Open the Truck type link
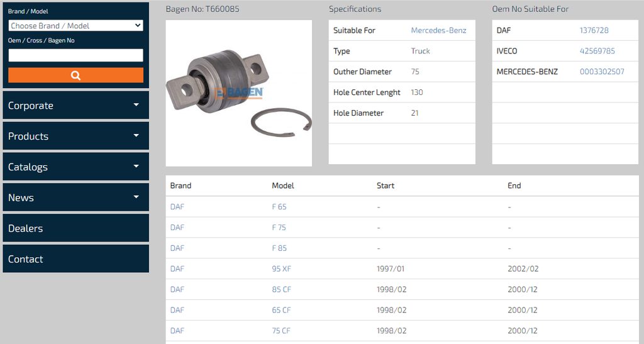This screenshot has height=344, width=644. point(420,51)
